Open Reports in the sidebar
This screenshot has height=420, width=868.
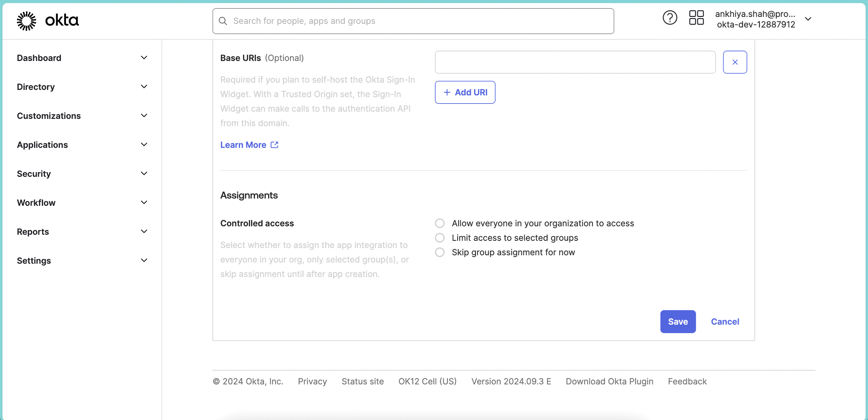point(33,231)
